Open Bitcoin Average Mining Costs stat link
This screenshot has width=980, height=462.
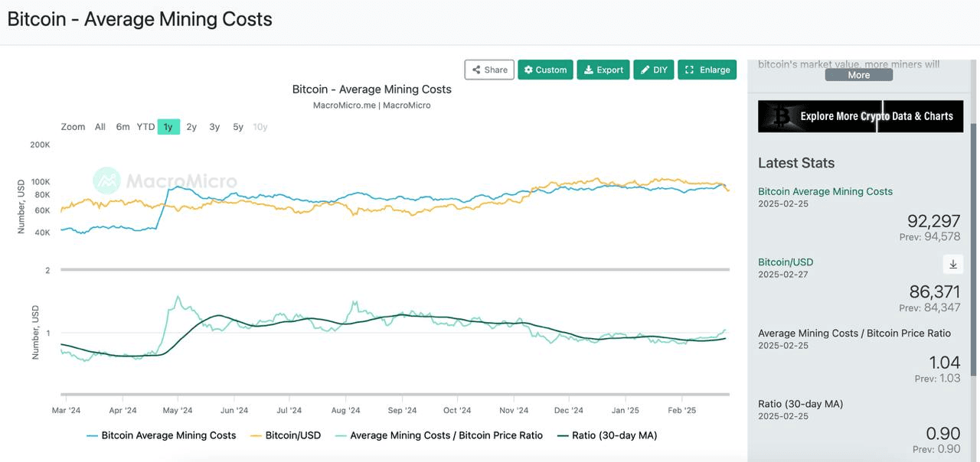825,191
